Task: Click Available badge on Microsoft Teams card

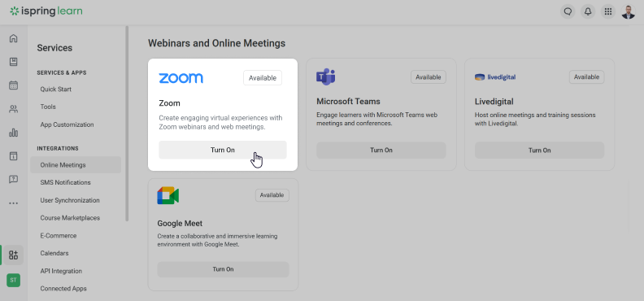Action: pos(429,76)
